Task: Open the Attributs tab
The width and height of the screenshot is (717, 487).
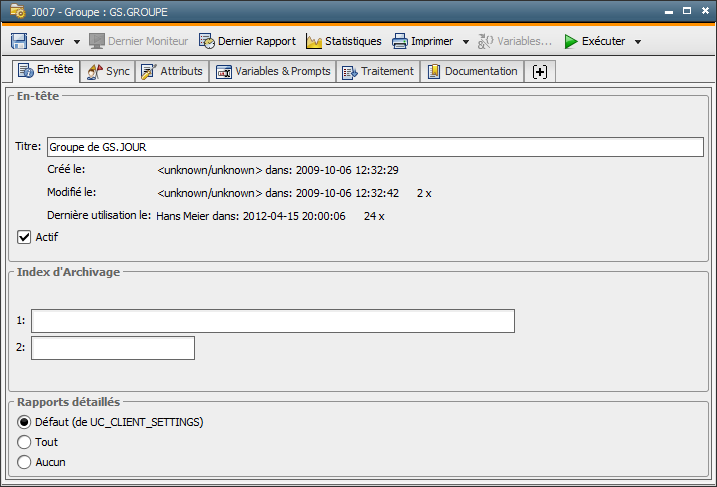Action: coord(171,72)
